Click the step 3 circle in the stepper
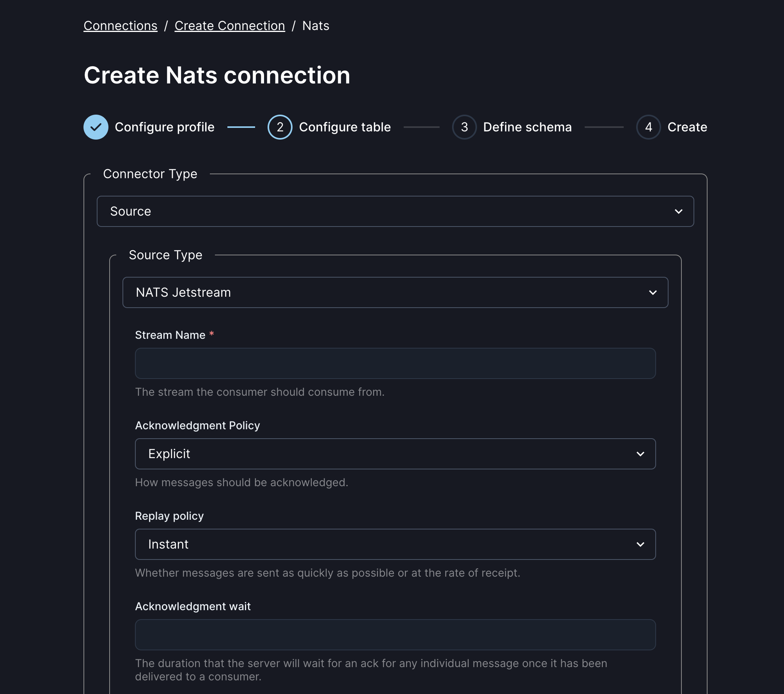 (464, 127)
